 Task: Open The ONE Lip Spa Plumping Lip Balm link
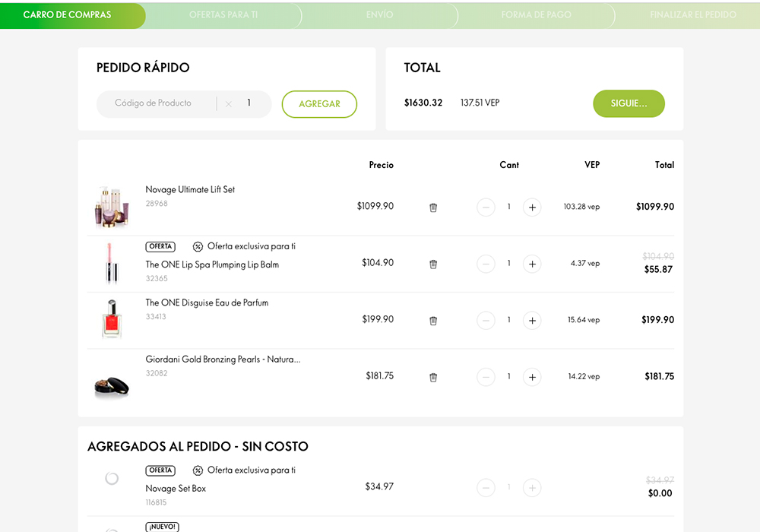[212, 264]
